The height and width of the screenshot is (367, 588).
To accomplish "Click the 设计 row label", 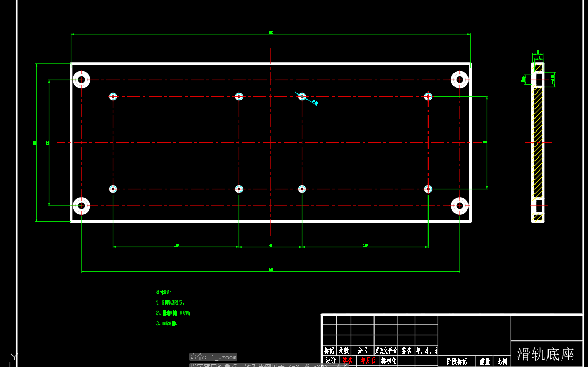I will (x=330, y=361).
